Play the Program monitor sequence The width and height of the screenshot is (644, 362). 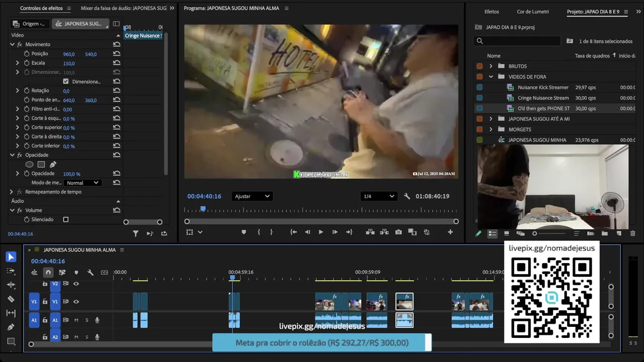(321, 232)
